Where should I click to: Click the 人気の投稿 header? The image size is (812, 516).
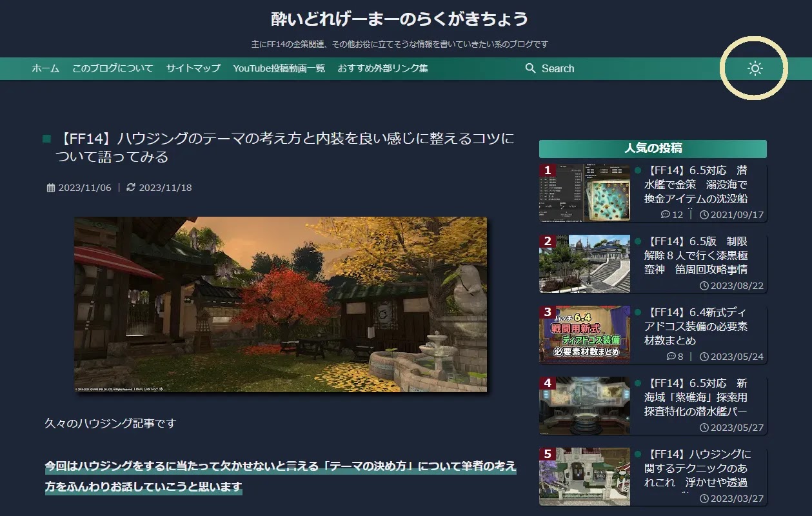coord(653,148)
